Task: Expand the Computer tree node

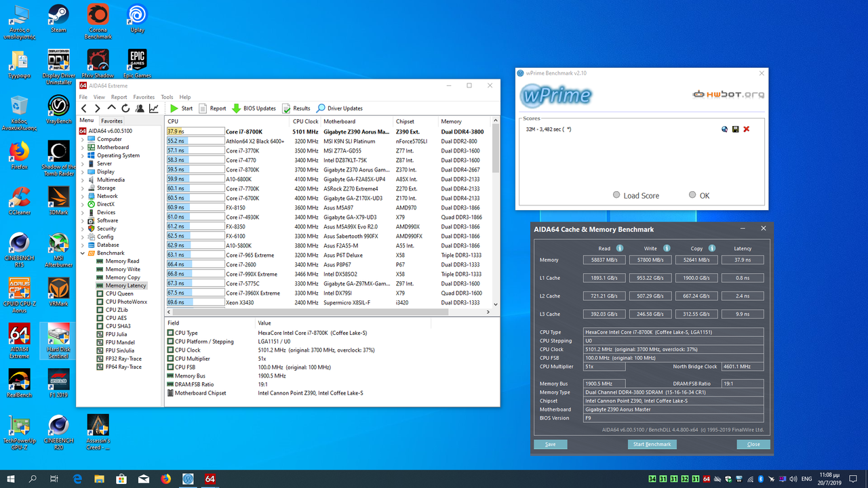Action: (83, 139)
